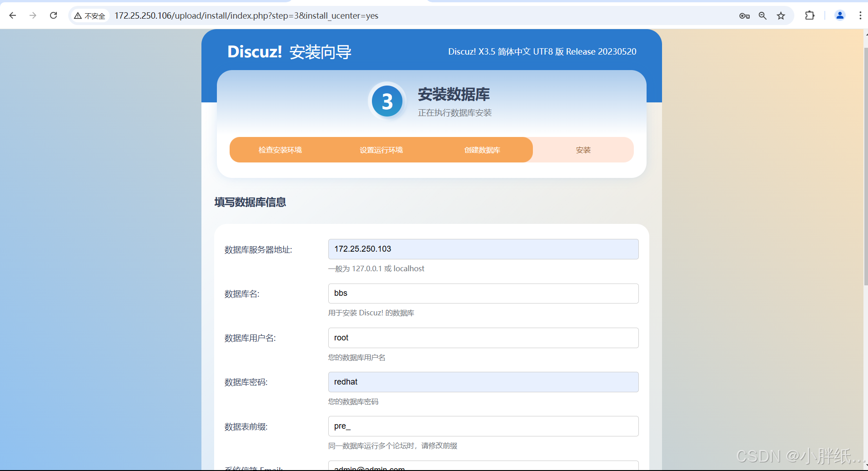Edit the database password field redhat
The height and width of the screenshot is (471, 868).
[x=483, y=382]
